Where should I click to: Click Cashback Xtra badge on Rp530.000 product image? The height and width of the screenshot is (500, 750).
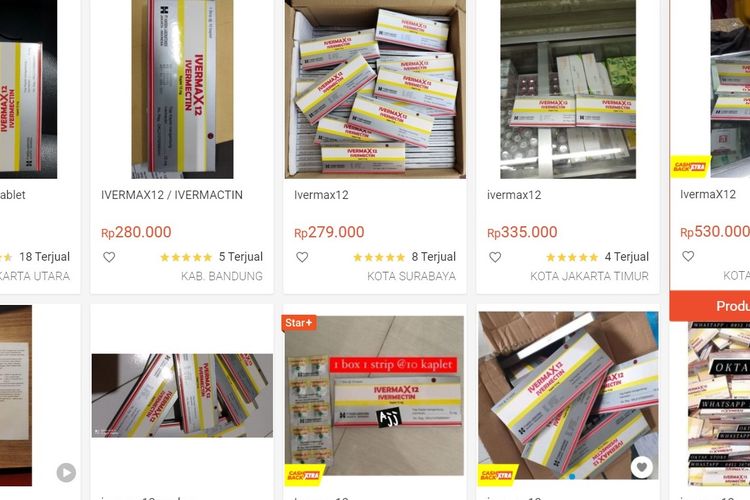(x=690, y=167)
